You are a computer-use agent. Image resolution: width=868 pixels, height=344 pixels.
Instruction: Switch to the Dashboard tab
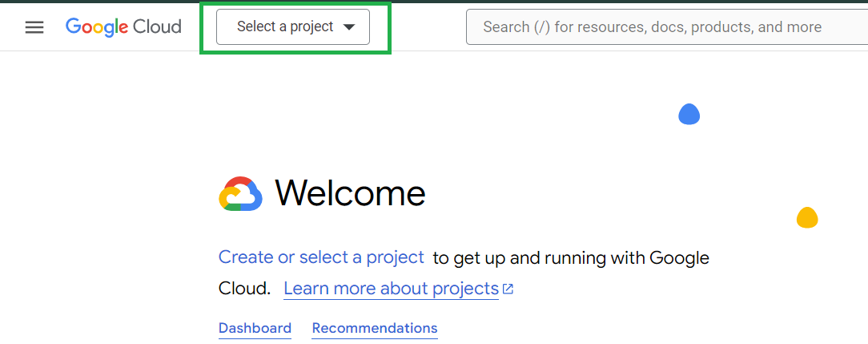(x=255, y=328)
